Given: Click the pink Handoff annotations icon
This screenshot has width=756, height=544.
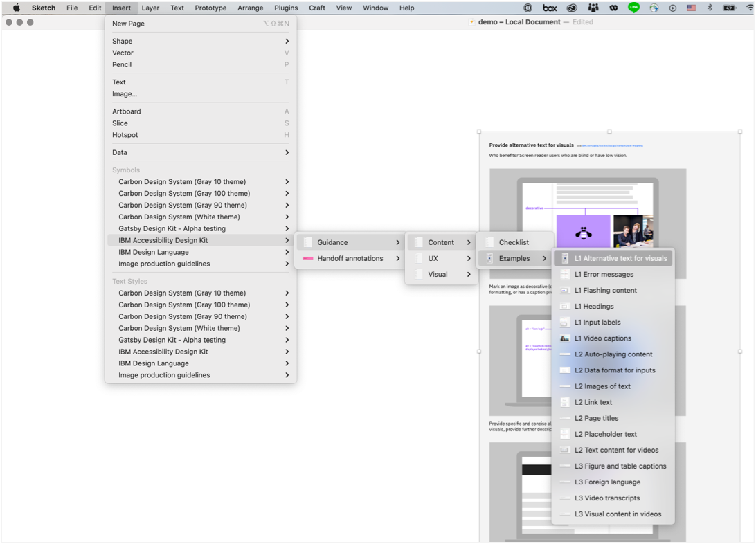Looking at the screenshot, I should click(307, 258).
